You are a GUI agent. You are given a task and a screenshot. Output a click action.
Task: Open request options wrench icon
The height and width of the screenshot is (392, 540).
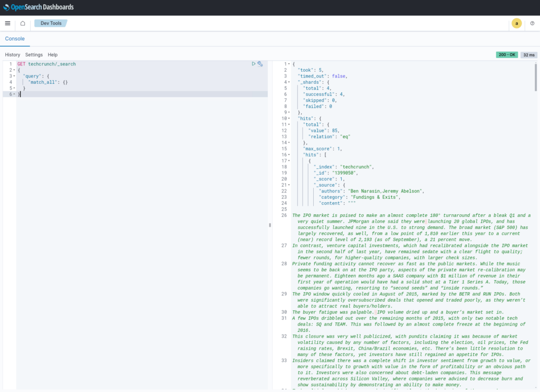pyautogui.click(x=260, y=64)
